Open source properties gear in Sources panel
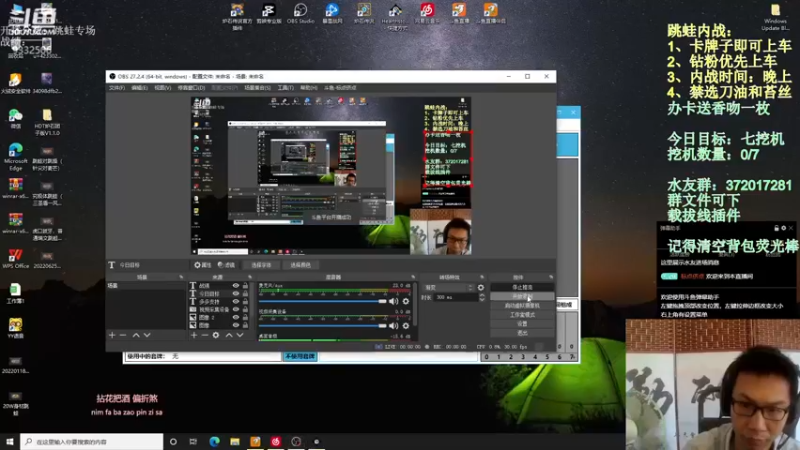The image size is (800, 450). pyautogui.click(x=216, y=335)
